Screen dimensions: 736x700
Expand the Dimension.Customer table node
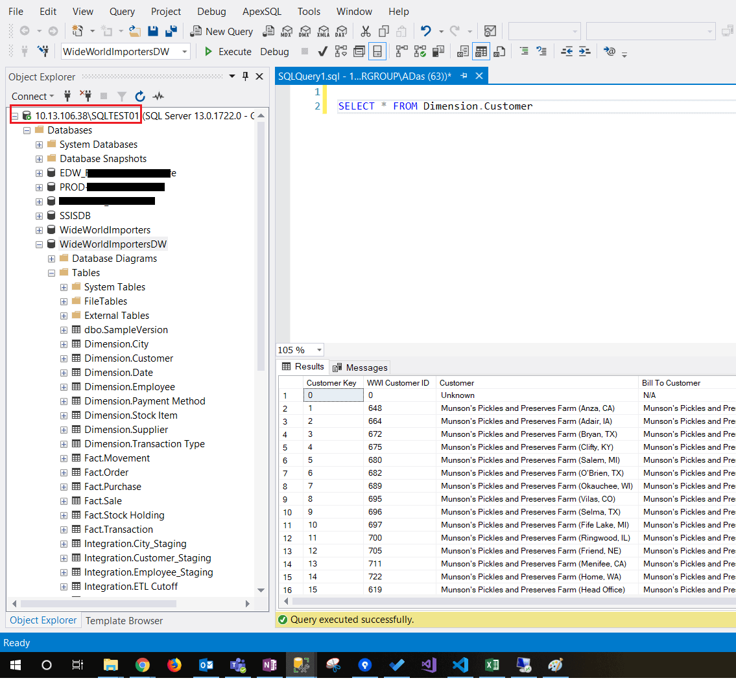tap(64, 358)
